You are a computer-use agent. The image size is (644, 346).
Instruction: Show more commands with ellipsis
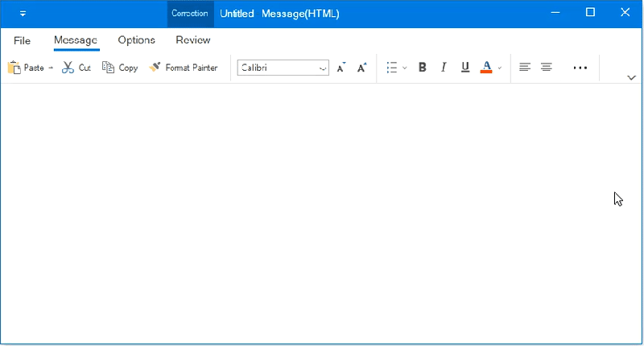[x=580, y=68]
